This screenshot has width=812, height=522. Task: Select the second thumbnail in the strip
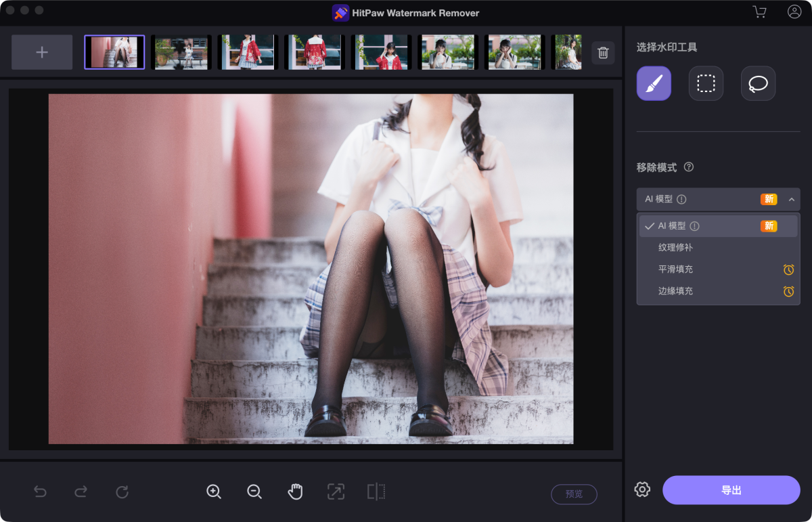pos(181,52)
